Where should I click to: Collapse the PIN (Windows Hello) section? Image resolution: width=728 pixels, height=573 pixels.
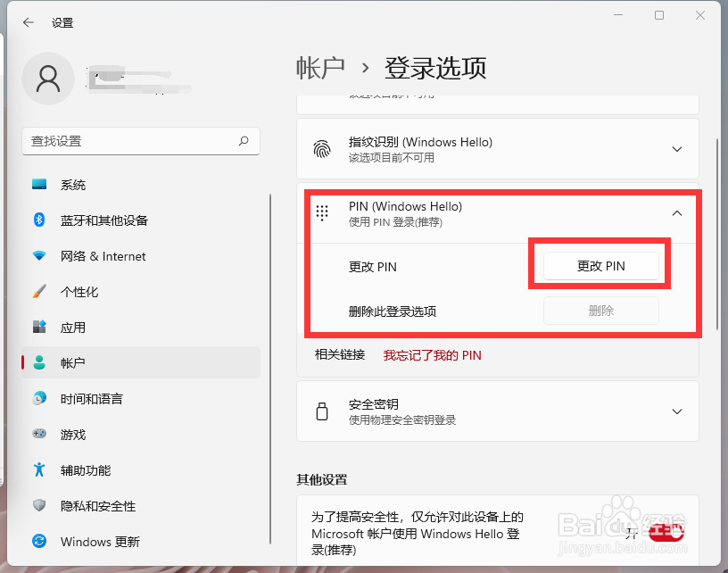[x=677, y=213]
